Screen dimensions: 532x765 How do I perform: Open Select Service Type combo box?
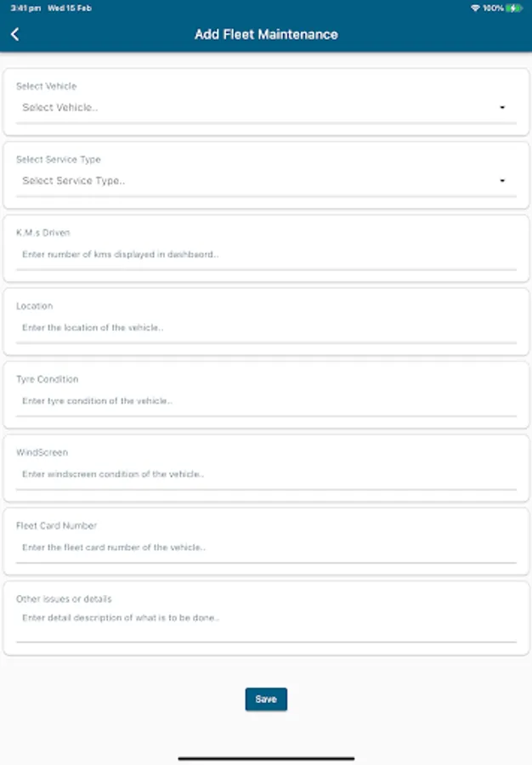tap(255, 181)
